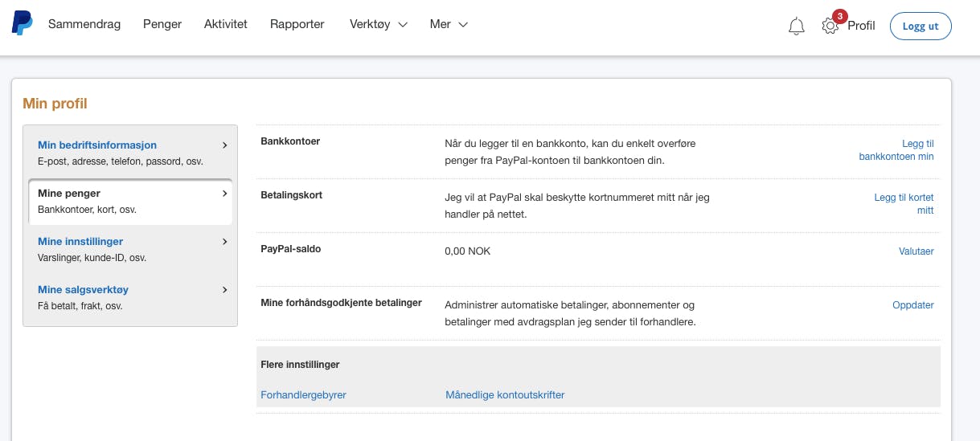
Task: Click the 0,00 NOK balance value
Action: [x=467, y=251]
